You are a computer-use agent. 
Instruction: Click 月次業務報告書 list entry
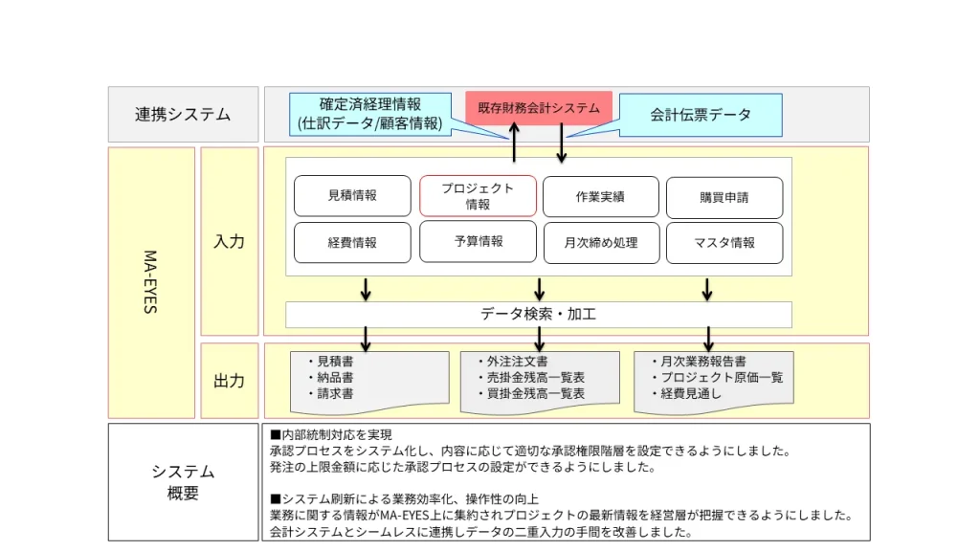coord(703,361)
